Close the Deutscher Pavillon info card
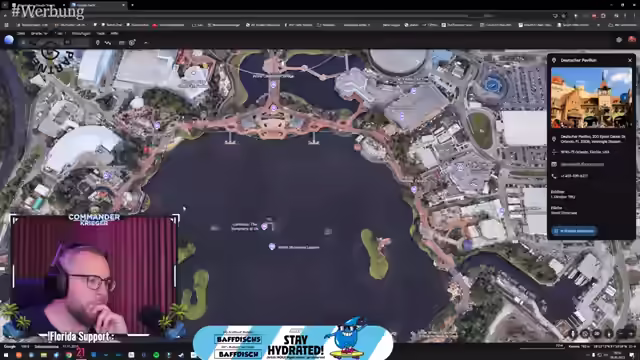Screen dimensions: 640x360 pyautogui.click(x=630, y=60)
